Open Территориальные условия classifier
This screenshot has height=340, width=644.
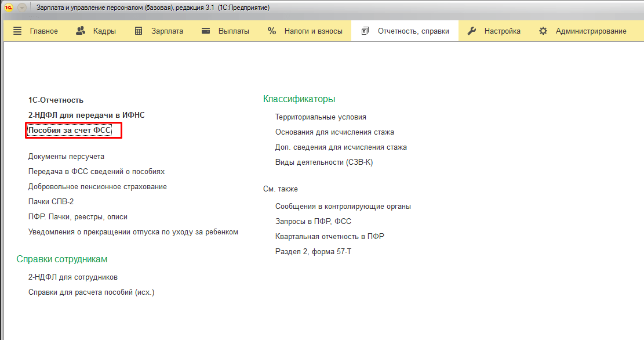321,117
